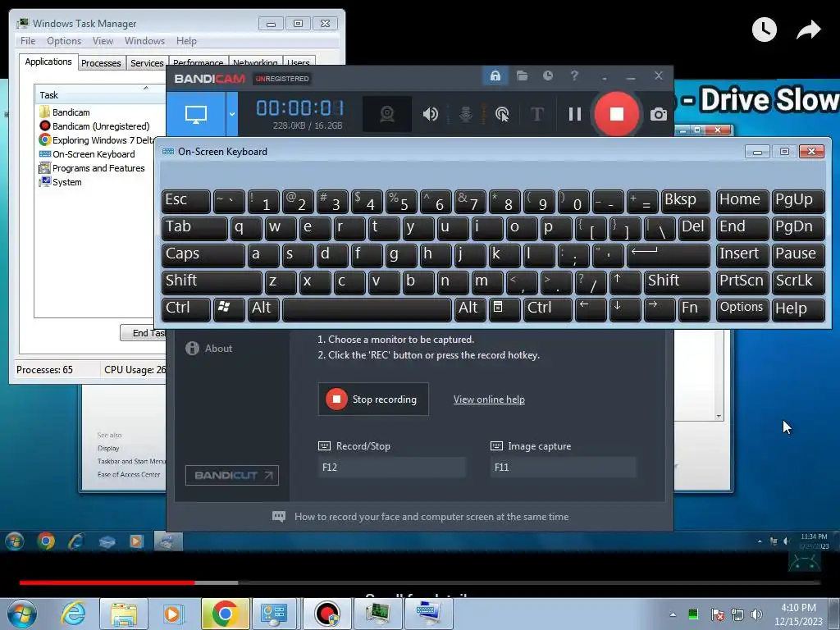Toggle the text overlay T icon

[x=536, y=113]
